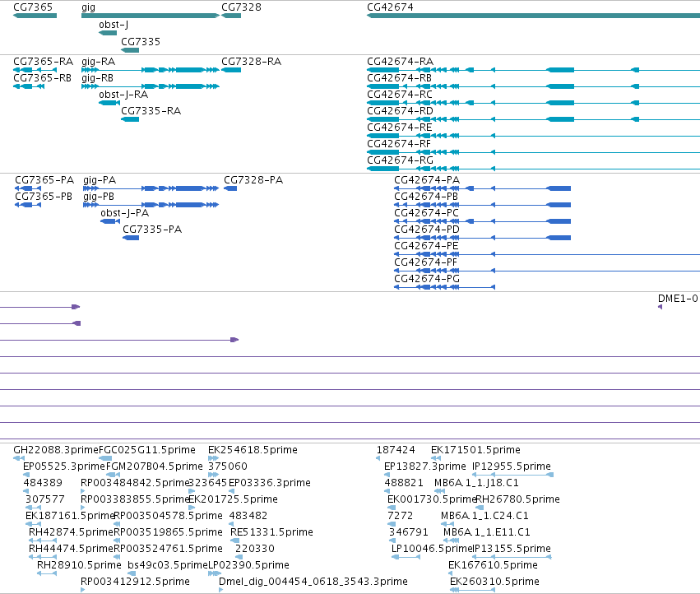The width and height of the screenshot is (700, 594).
Task: Click the 307577 feature label
Action: pos(45,499)
